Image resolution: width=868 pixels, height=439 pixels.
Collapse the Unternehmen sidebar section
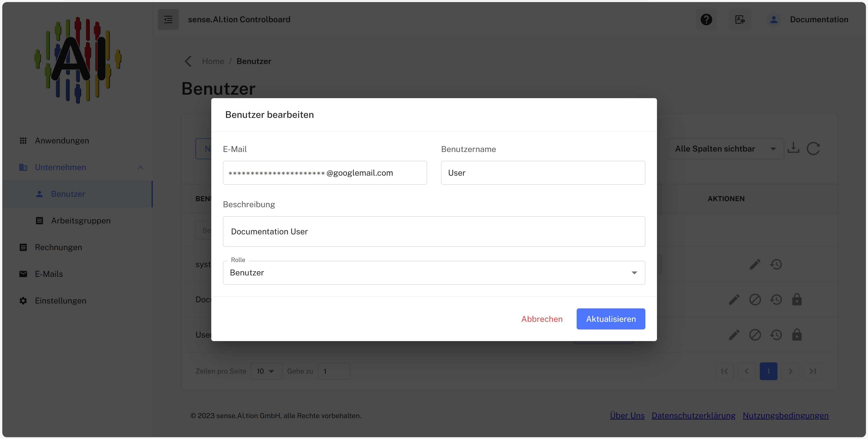pyautogui.click(x=140, y=167)
